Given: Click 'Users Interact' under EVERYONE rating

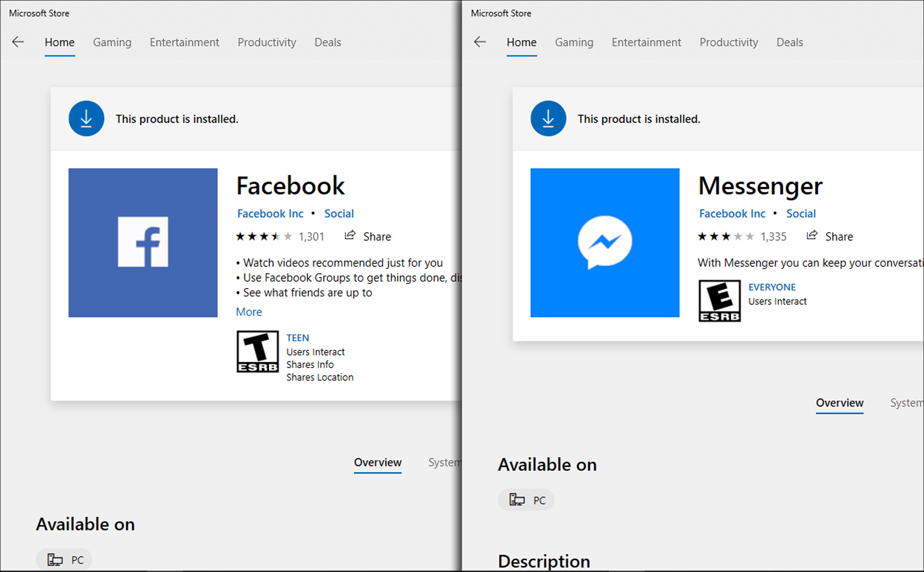Looking at the screenshot, I should click(777, 301).
